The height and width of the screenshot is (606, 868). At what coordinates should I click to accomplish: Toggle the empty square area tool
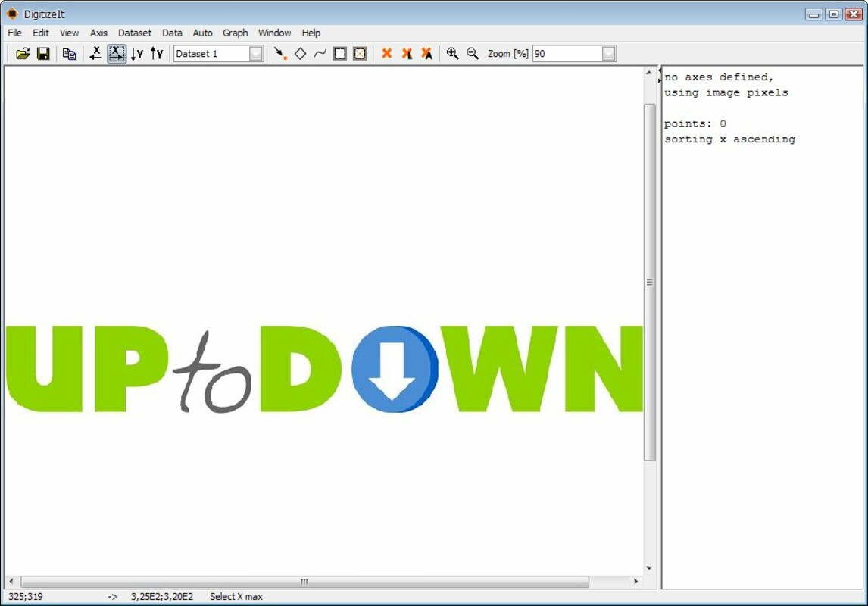tap(340, 54)
